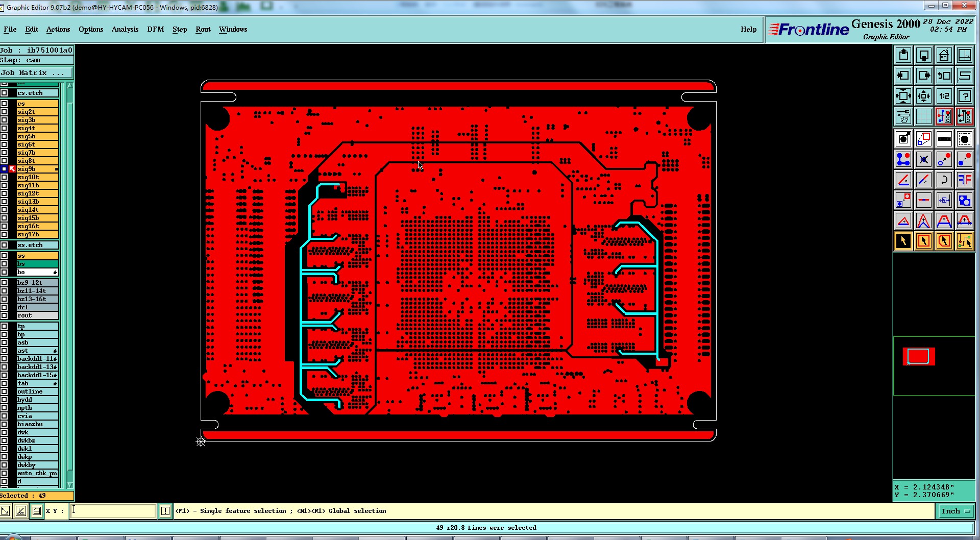Expand the small marker on sig9b row

pos(56,169)
